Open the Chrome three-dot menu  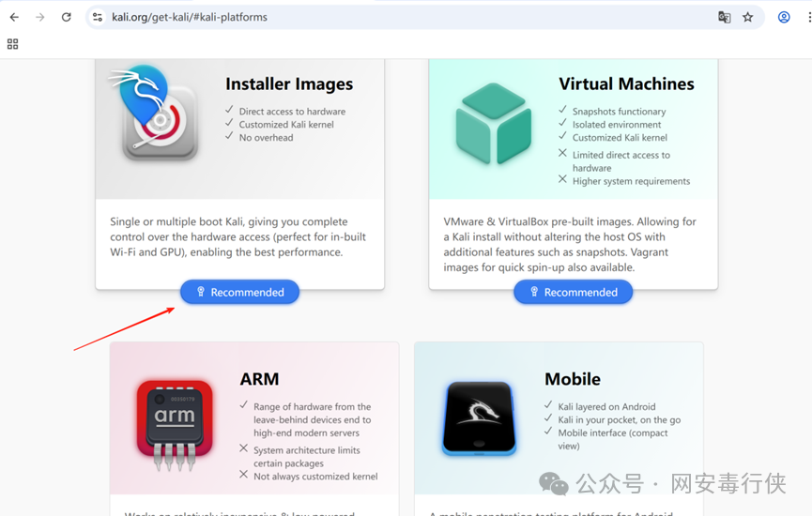click(809, 17)
